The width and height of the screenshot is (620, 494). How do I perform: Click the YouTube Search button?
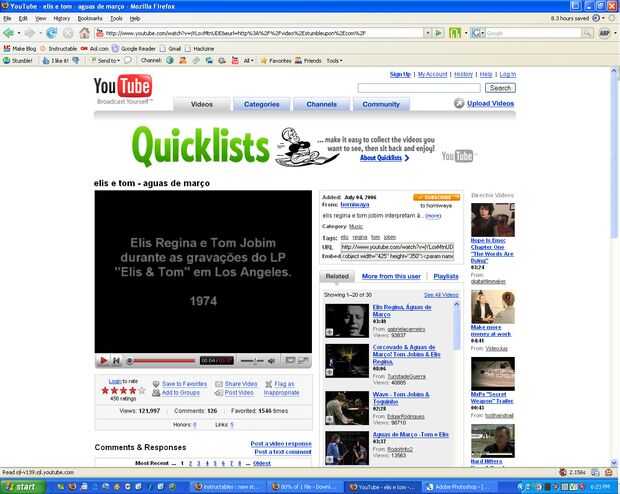click(500, 88)
